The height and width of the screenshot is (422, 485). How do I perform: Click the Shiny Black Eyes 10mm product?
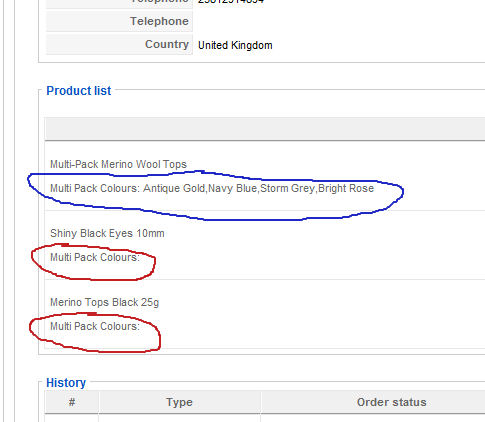click(x=107, y=233)
